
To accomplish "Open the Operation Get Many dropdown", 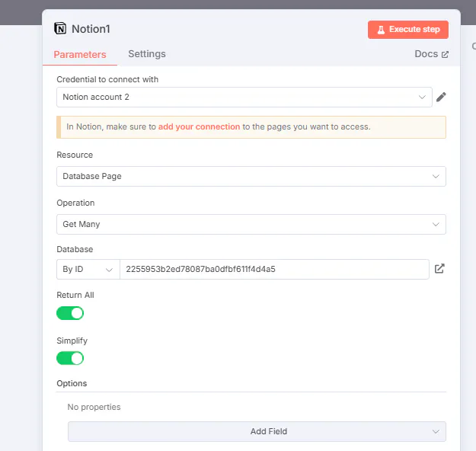I will tap(251, 224).
